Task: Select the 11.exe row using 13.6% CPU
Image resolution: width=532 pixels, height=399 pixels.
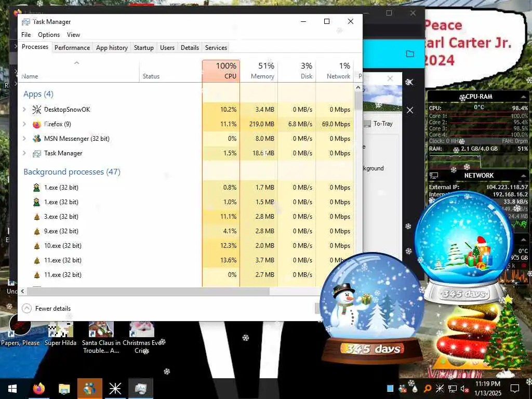Action: [187, 260]
